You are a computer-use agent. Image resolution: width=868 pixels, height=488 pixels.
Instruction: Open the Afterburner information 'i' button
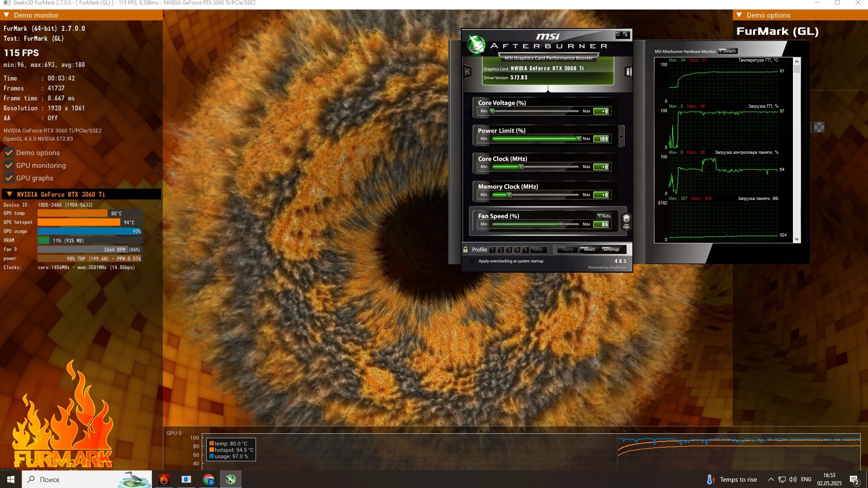click(x=628, y=71)
